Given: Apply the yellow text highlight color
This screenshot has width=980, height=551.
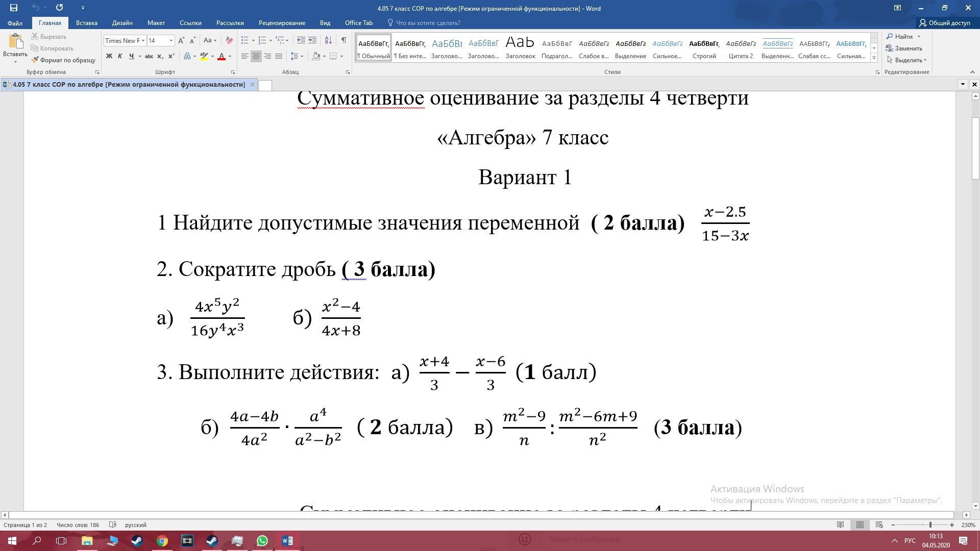Looking at the screenshot, I should [204, 56].
